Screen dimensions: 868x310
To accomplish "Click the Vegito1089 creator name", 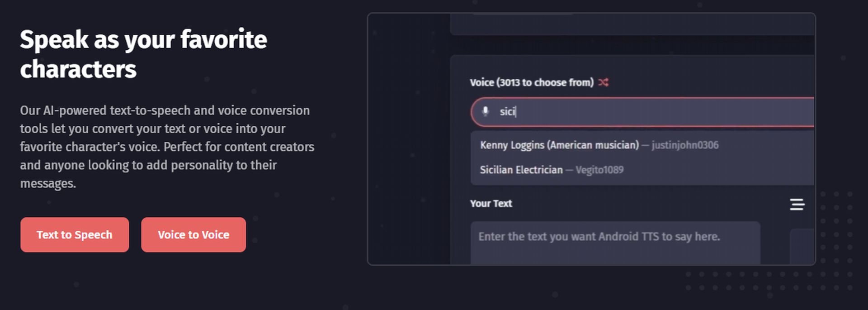I will click(x=599, y=170).
